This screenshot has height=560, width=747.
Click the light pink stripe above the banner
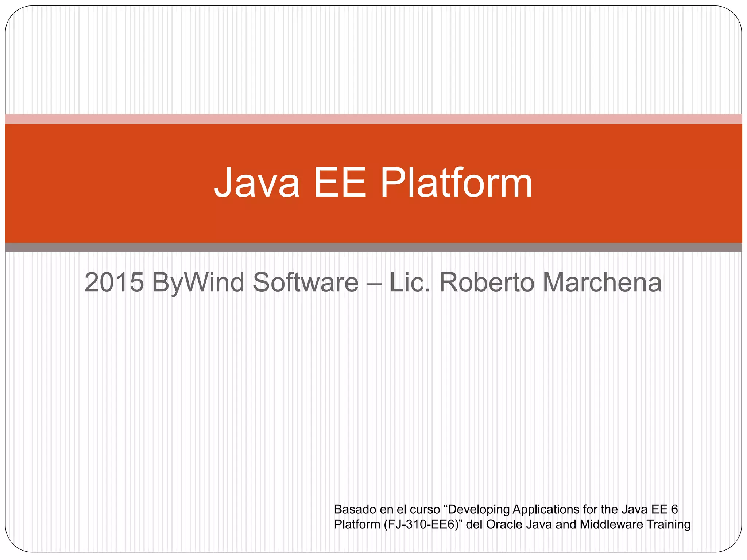(373, 119)
